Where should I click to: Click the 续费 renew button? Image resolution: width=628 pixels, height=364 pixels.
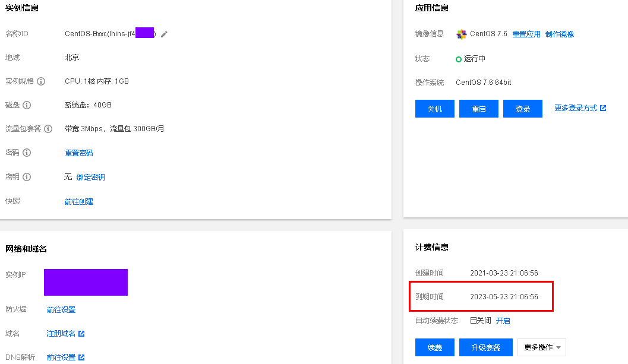pyautogui.click(x=434, y=347)
